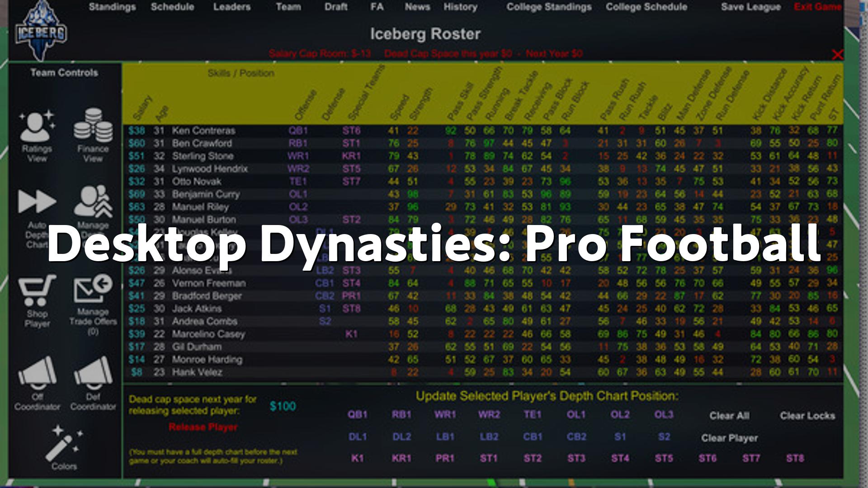Assign player to PR1 depth slot
The width and height of the screenshot is (868, 488).
point(445,458)
